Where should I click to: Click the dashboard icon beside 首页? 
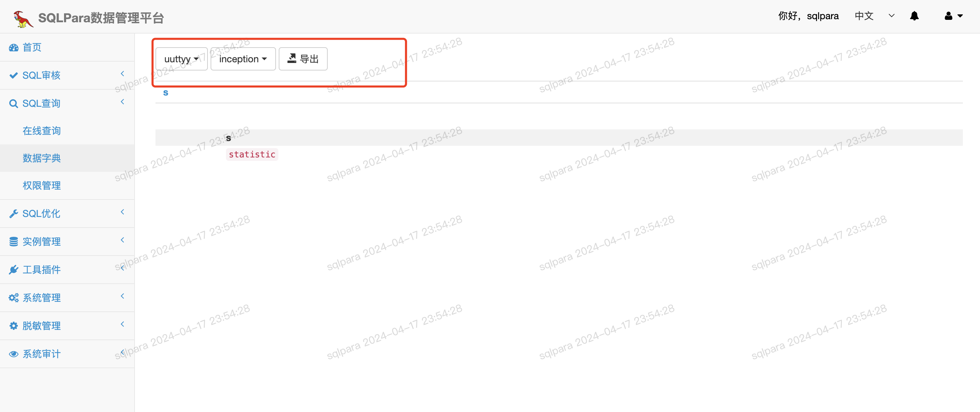tap(14, 48)
